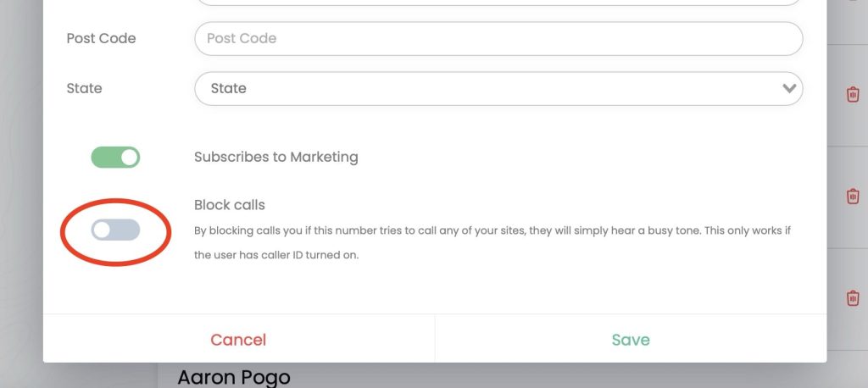
Task: Click the lowest red trash delete icon
Action: tap(853, 298)
